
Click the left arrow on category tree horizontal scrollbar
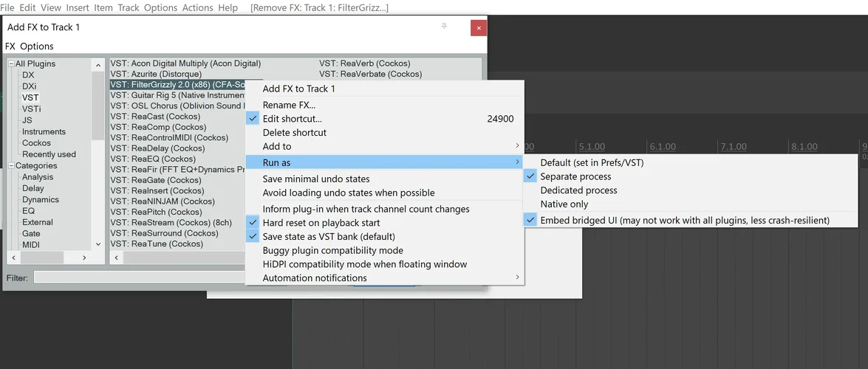coord(14,258)
